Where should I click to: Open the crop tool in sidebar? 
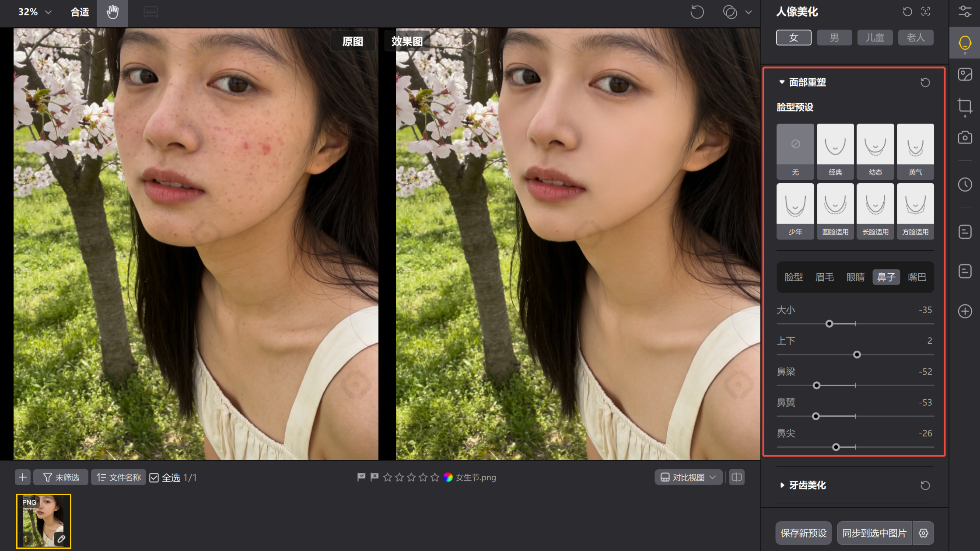965,106
